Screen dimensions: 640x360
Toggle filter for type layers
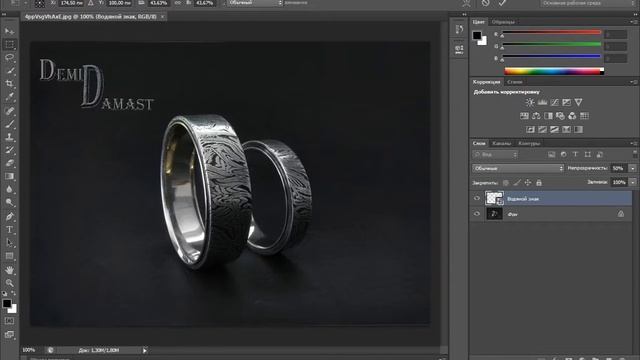576,154
